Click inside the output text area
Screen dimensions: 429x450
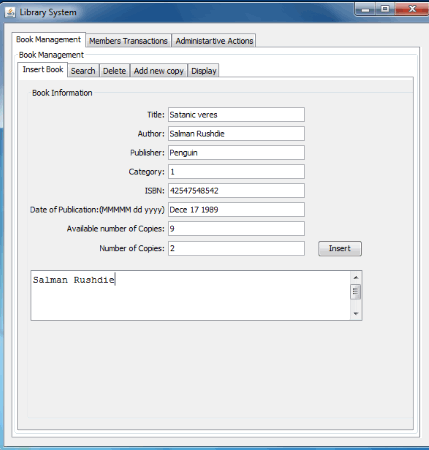(190, 296)
